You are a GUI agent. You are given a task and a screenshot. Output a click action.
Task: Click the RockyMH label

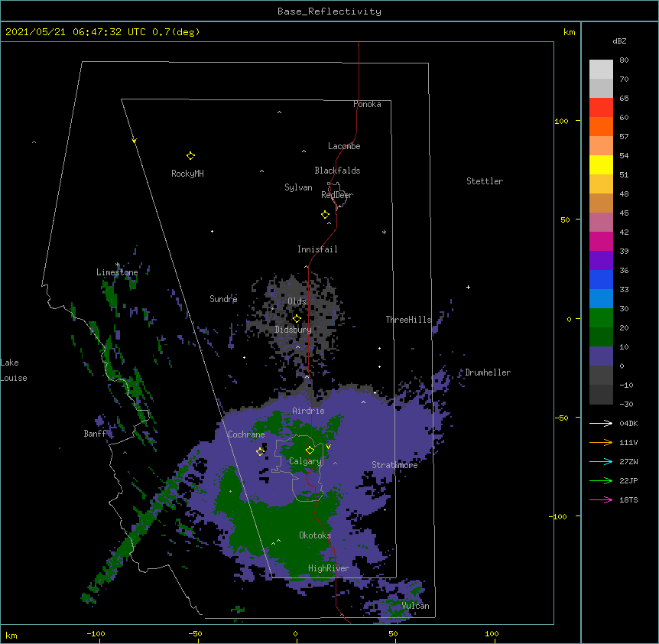(187, 174)
